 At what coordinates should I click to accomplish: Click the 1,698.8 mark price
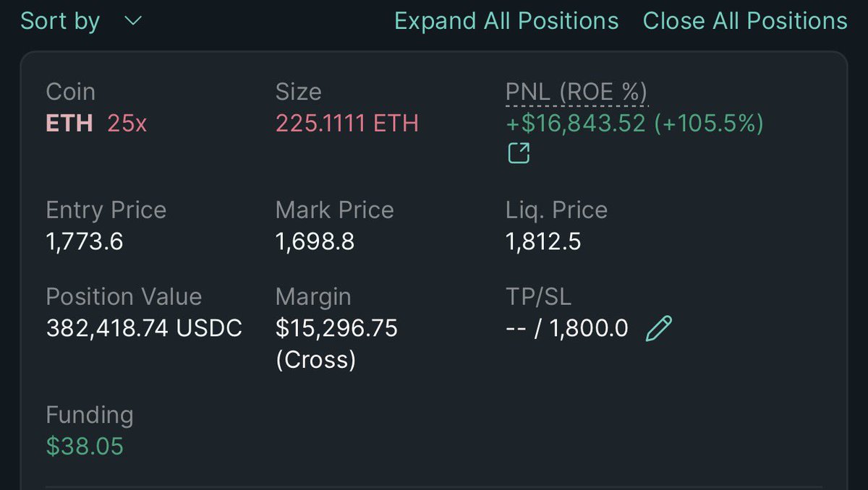coord(315,241)
